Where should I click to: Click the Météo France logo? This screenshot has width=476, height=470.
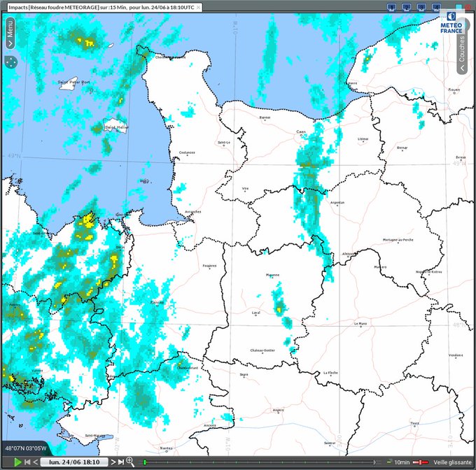pyautogui.click(x=451, y=23)
